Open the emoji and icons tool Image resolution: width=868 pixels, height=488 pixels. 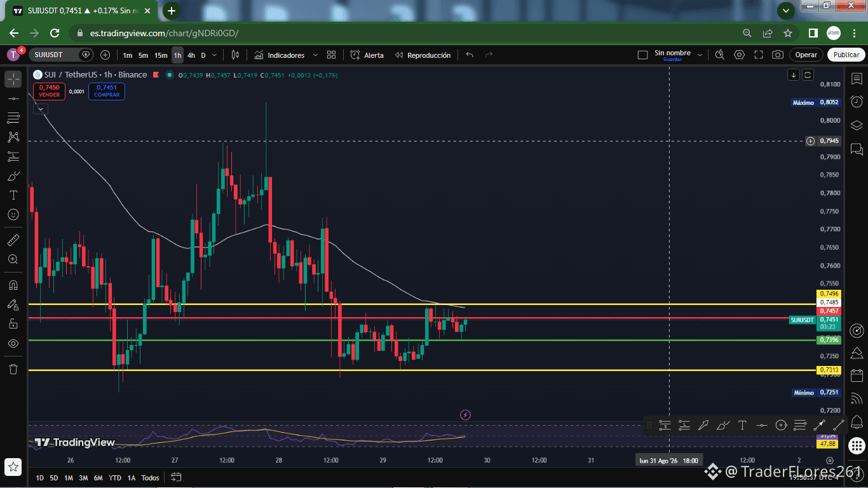[x=13, y=215]
